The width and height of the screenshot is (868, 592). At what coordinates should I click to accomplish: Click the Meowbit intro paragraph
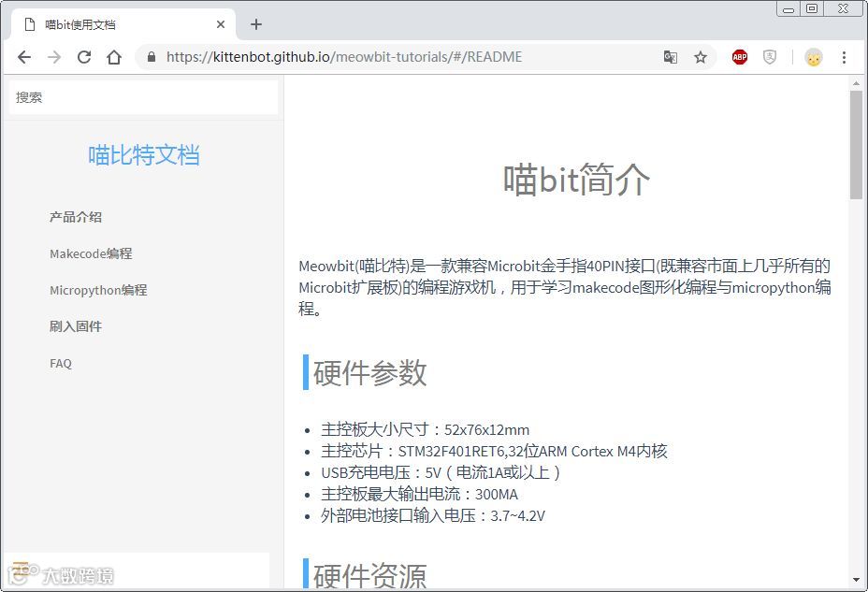[565, 287]
